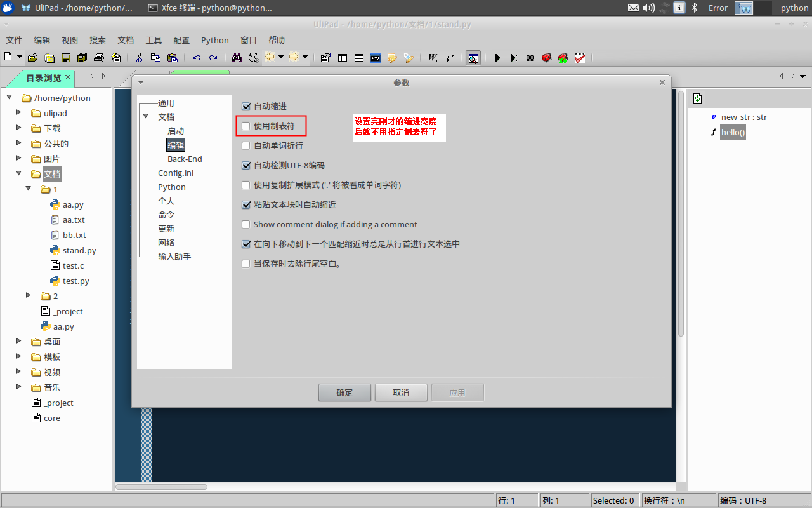Toggle 粘贴文本块时自动缩近 checkbox
The height and width of the screenshot is (508, 812).
246,204
